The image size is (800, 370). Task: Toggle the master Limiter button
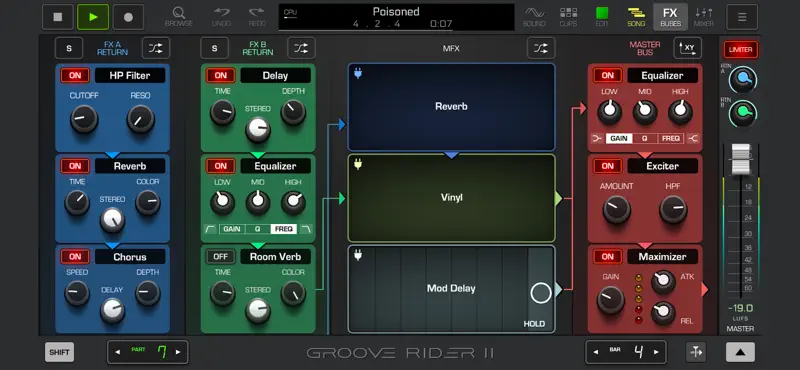(740, 50)
